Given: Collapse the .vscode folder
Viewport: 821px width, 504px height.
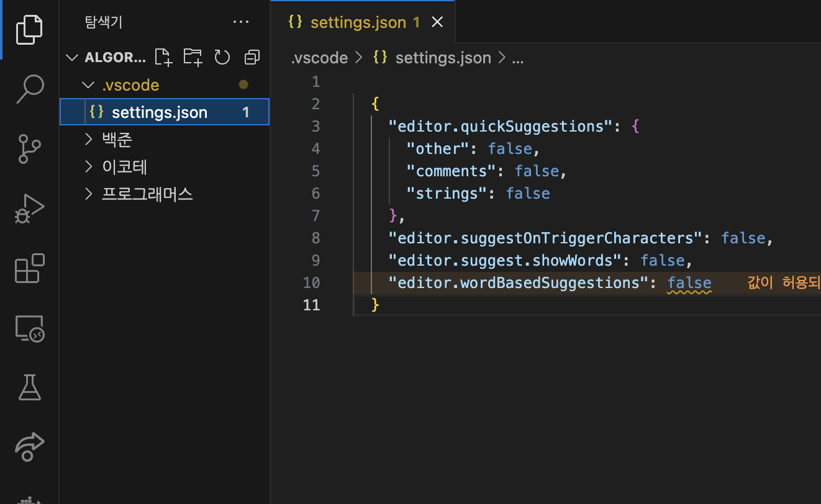Looking at the screenshot, I should pyautogui.click(x=87, y=85).
